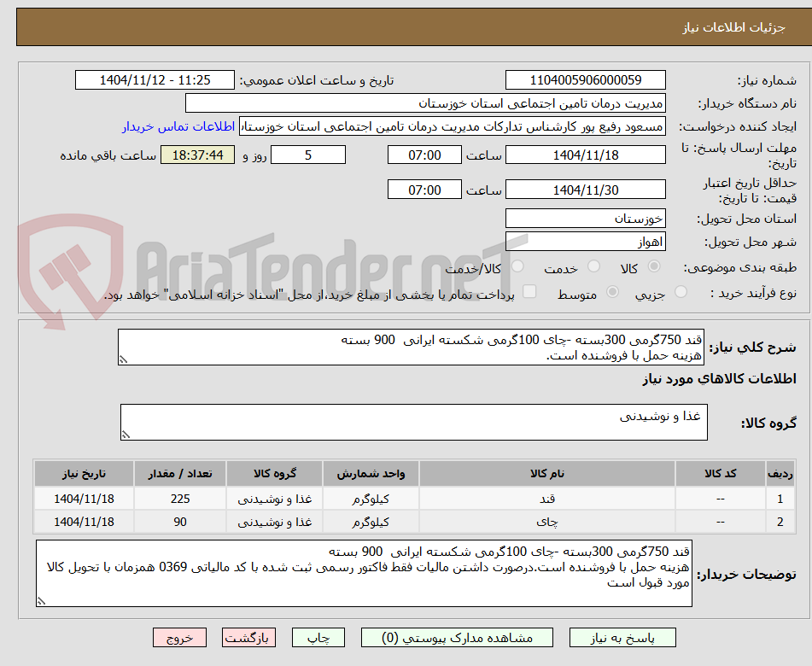Click the price validity time 07:00 field
The width and height of the screenshot is (812, 666).
424,190
